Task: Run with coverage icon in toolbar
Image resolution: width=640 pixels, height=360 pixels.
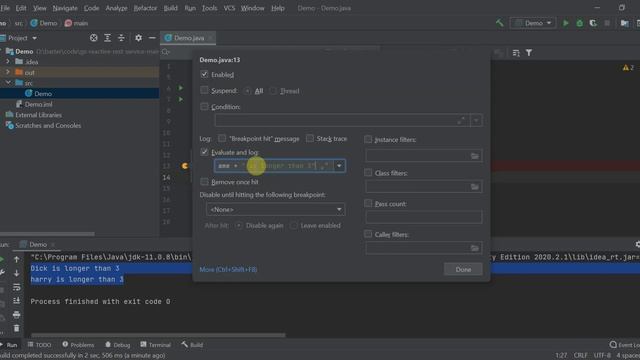Action: click(x=593, y=23)
